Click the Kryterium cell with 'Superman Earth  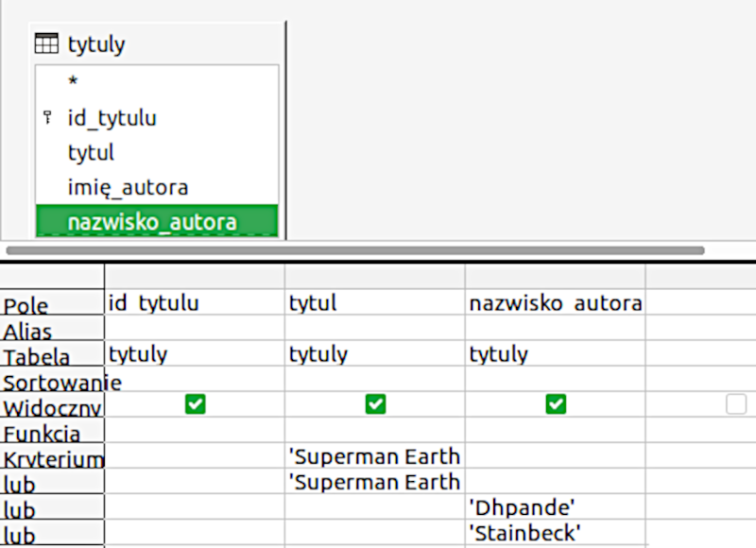374,456
